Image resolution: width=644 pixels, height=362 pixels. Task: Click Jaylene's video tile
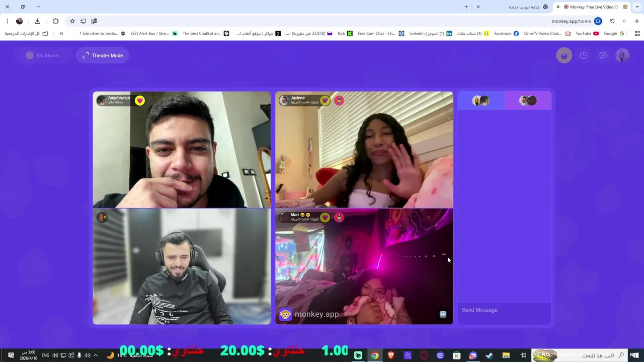pos(364,149)
